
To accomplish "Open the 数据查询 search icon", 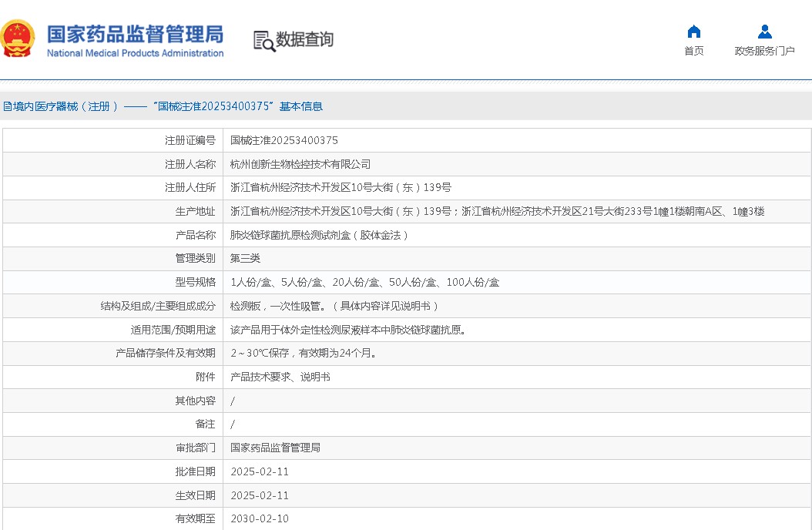I will point(264,41).
